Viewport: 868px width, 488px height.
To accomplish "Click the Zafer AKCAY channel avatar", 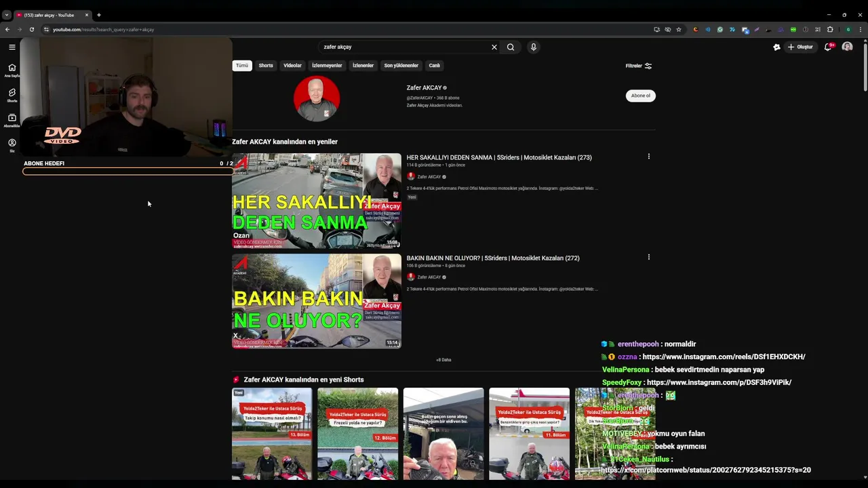I will (x=317, y=98).
